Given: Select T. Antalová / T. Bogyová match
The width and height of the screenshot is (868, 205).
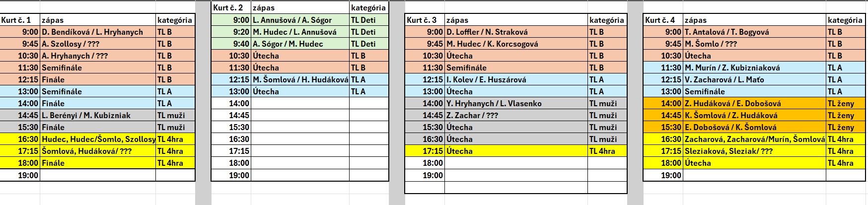Looking at the screenshot, I should (754, 32).
